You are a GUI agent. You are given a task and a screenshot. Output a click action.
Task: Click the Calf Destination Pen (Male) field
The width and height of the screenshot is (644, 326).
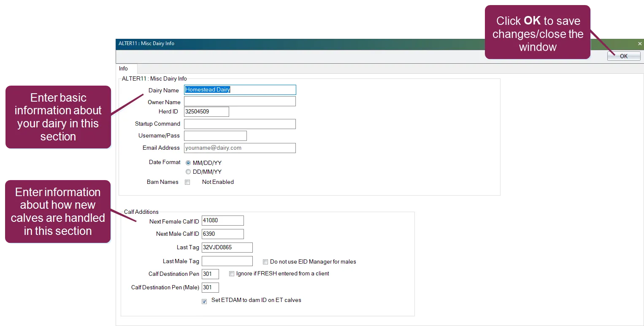[210, 288]
